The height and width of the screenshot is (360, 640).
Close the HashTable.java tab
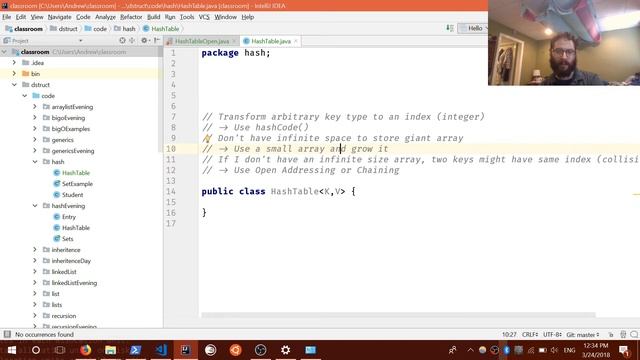click(x=296, y=41)
